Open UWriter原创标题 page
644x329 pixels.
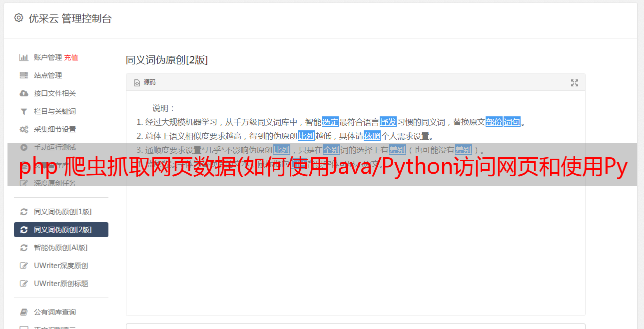(61, 284)
